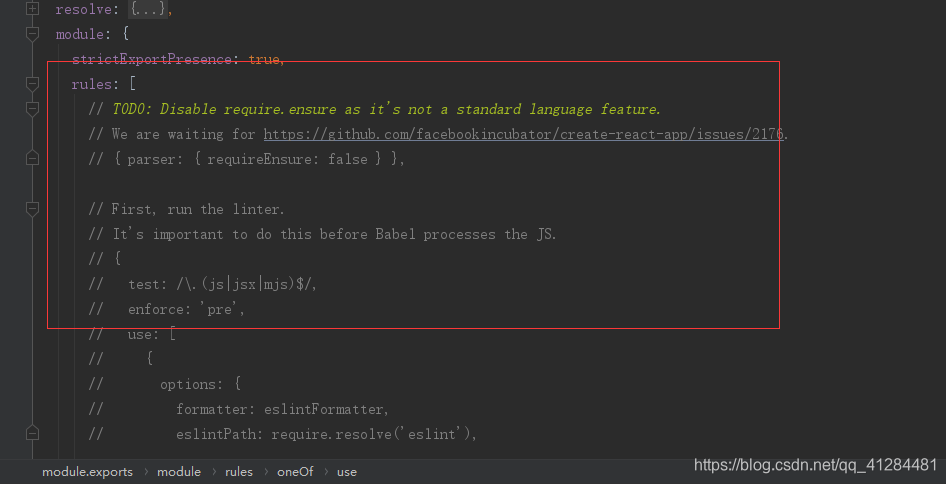
Task: Select the module breadcrumb item
Action: point(179,471)
